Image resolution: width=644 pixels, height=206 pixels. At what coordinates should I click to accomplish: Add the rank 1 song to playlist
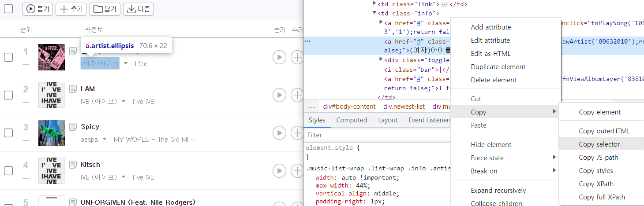pyautogui.click(x=297, y=57)
